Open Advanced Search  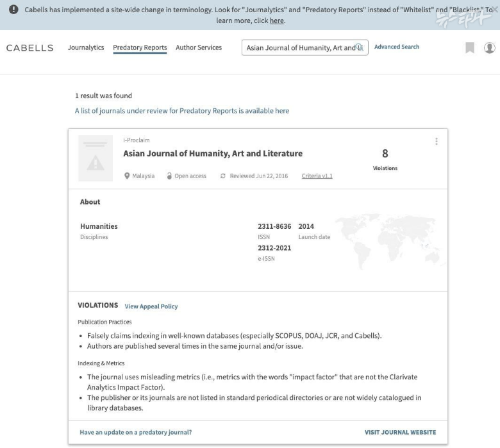pos(397,47)
